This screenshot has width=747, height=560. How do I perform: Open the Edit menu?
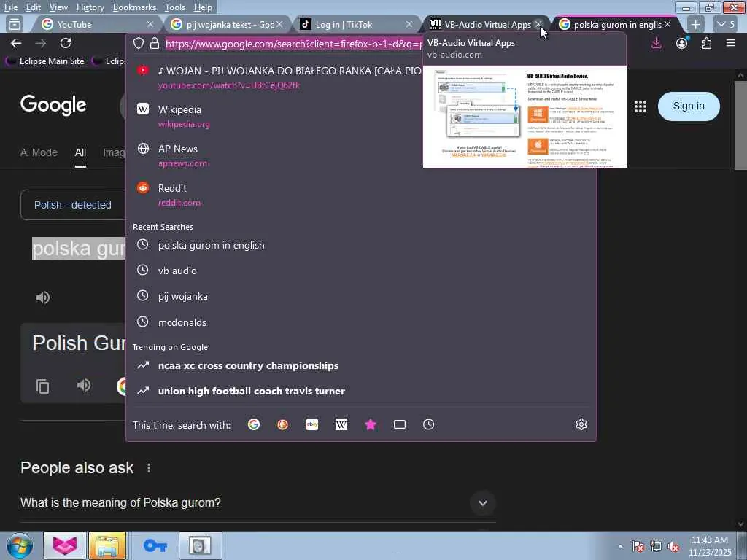(x=34, y=7)
